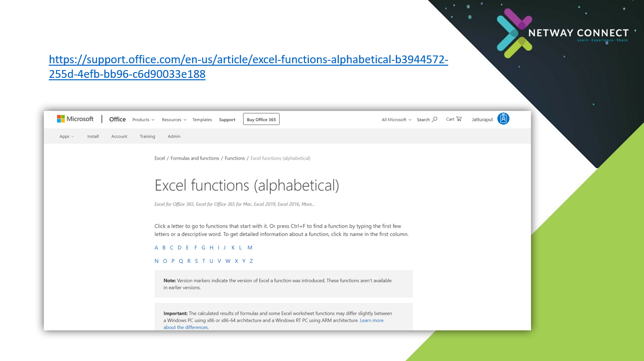Viewport: 644px width, 361px height.
Task: Jump to functions starting with letter Z
Action: click(251, 261)
